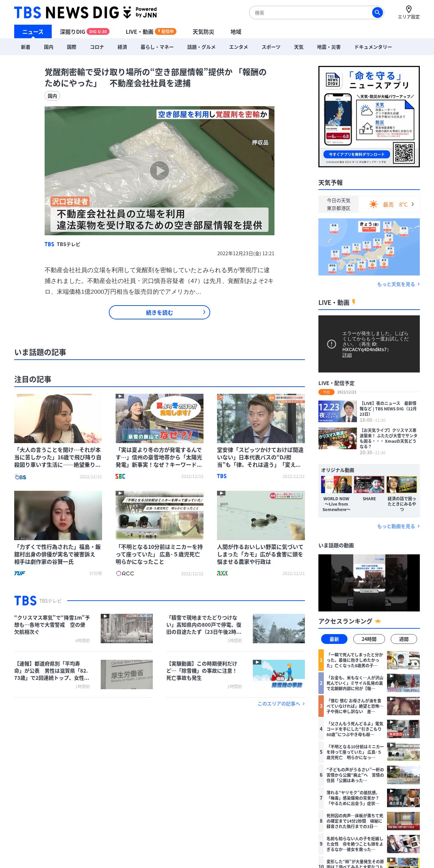
Task: Select コロナ category in sub navigation
Action: pos(97,47)
